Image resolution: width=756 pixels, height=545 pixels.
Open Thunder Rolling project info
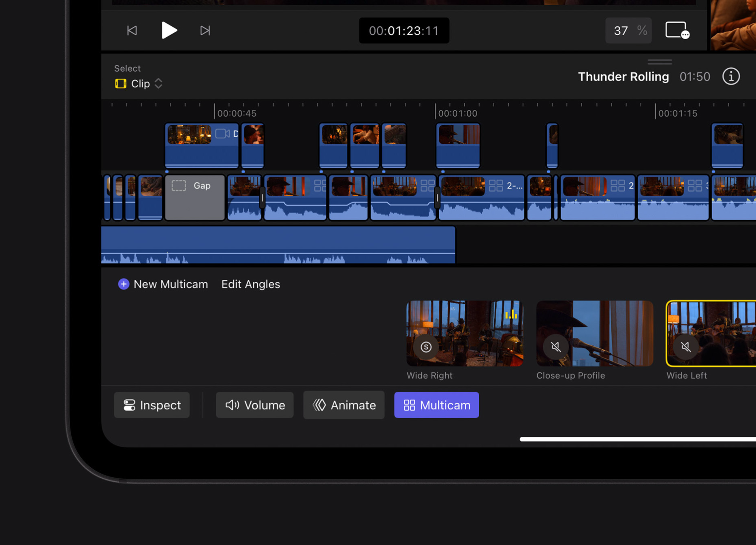pyautogui.click(x=731, y=77)
